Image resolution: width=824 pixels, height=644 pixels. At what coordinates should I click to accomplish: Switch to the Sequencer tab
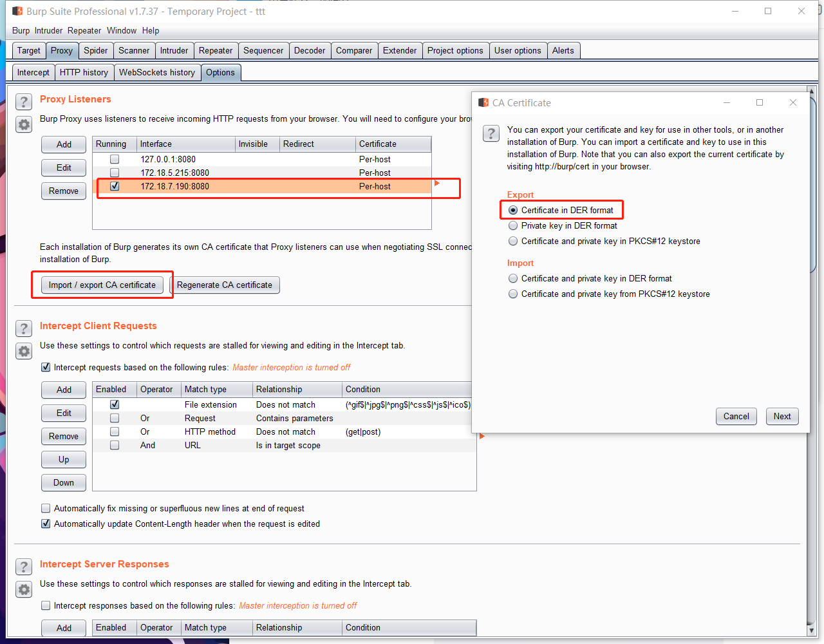click(x=263, y=50)
